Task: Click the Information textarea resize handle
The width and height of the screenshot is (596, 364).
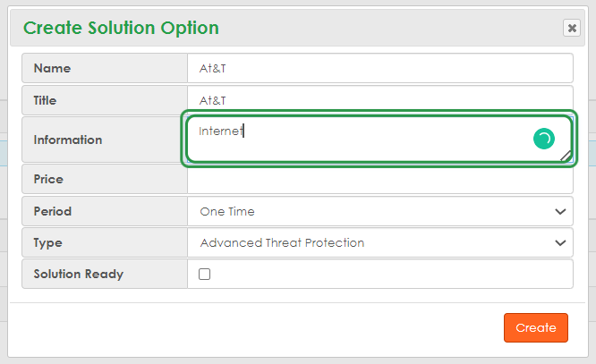Action: 566,157
